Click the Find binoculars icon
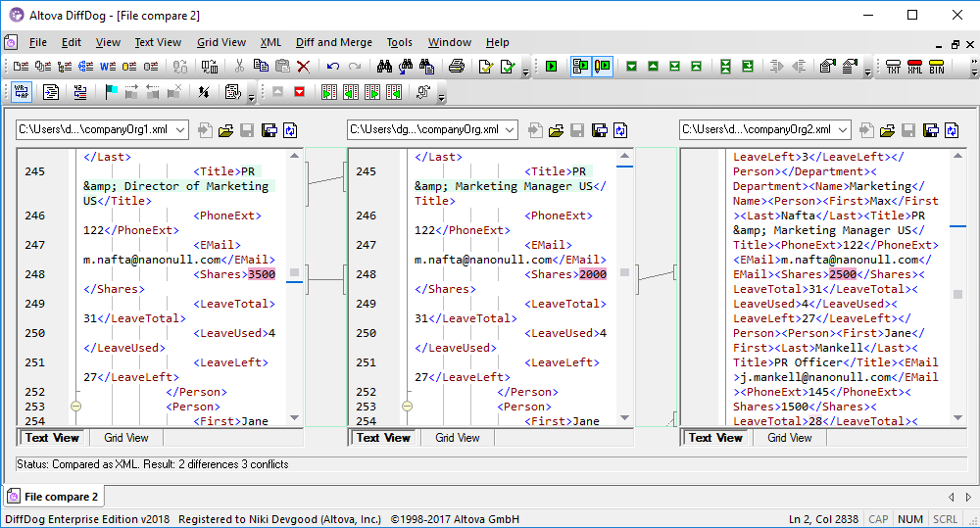The width and height of the screenshot is (980, 528). coord(384,67)
